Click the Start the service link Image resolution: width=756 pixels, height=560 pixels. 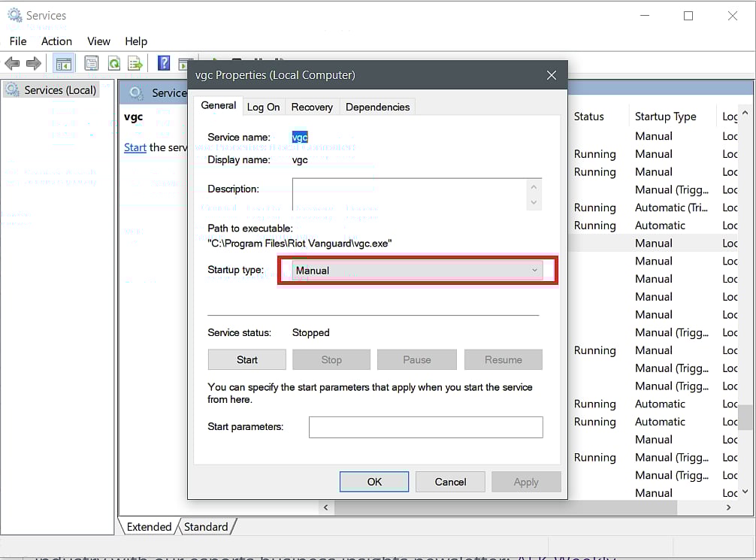coord(135,147)
